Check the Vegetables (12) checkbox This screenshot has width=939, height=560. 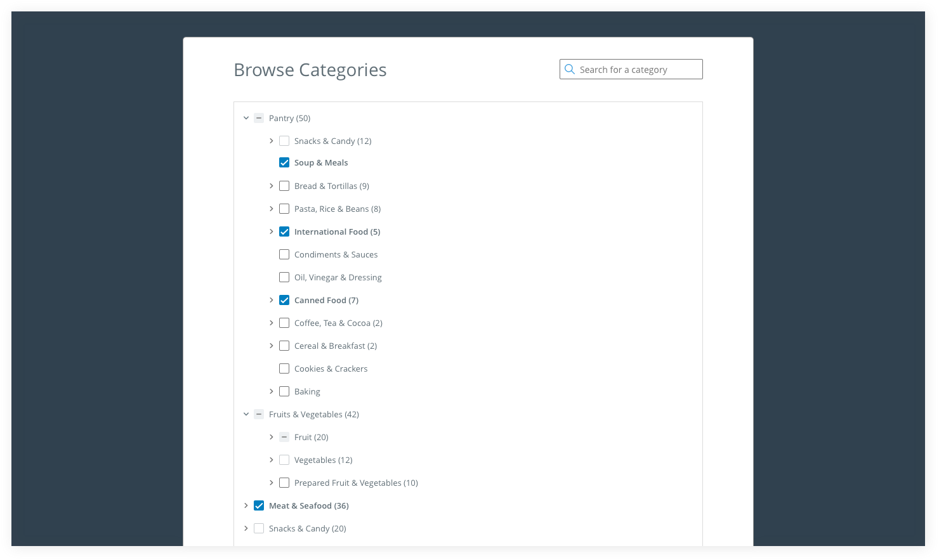click(x=284, y=460)
